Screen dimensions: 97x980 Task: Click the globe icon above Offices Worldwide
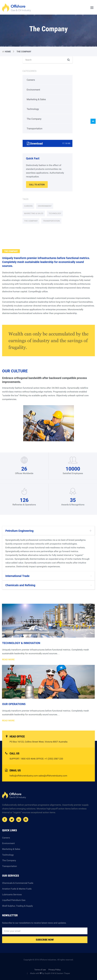pyautogui.click(x=24, y=460)
